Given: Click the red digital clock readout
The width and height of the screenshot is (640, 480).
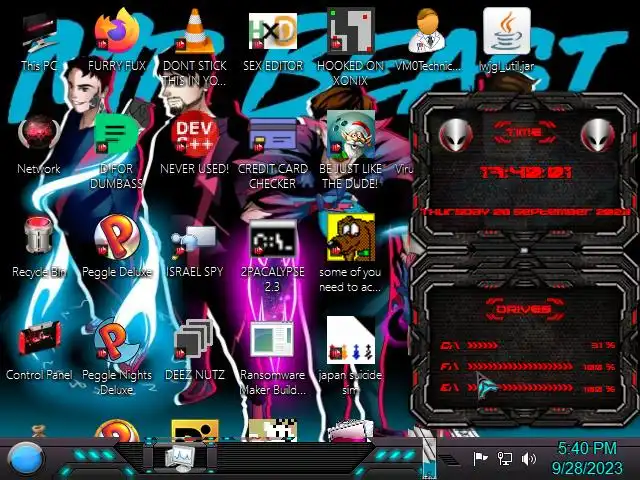Looking at the screenshot, I should (526, 173).
